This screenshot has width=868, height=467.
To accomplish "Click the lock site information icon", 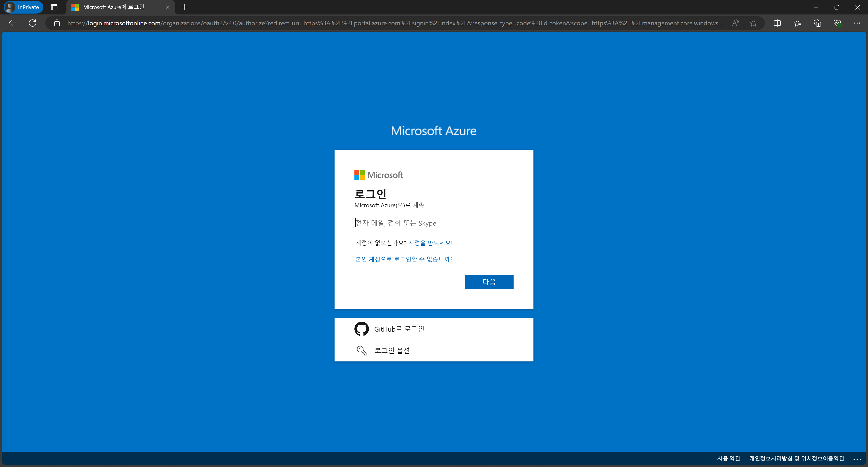I will [x=57, y=23].
